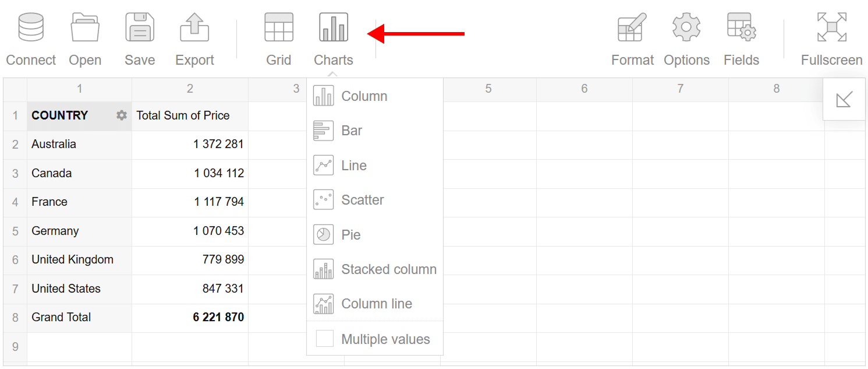Open the COUNTRY field settings gear
The width and height of the screenshot is (868, 369).
[x=121, y=115]
